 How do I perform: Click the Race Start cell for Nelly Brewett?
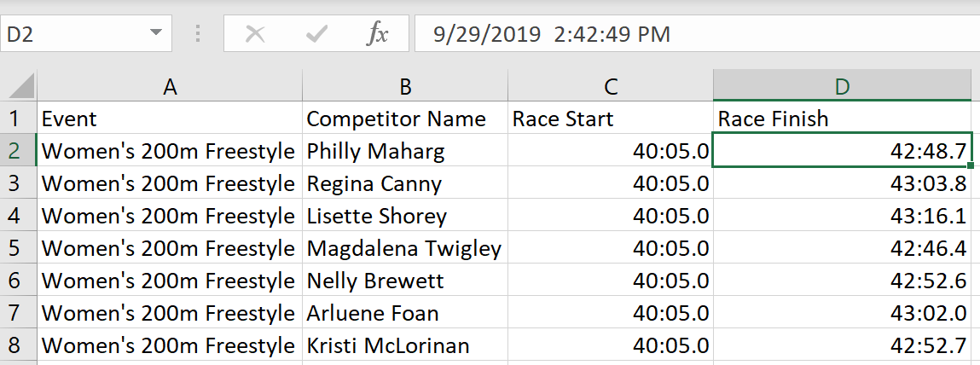click(x=611, y=281)
